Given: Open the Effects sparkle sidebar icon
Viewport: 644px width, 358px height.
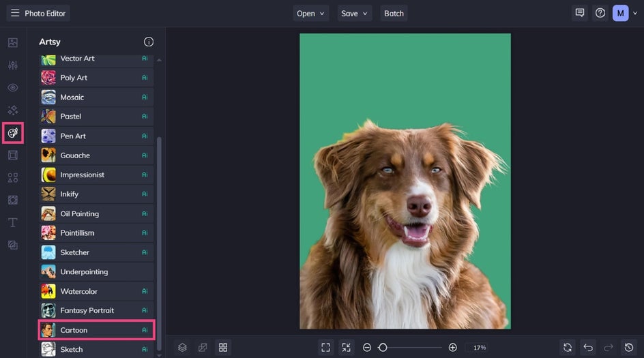Looking at the screenshot, I should tap(13, 110).
